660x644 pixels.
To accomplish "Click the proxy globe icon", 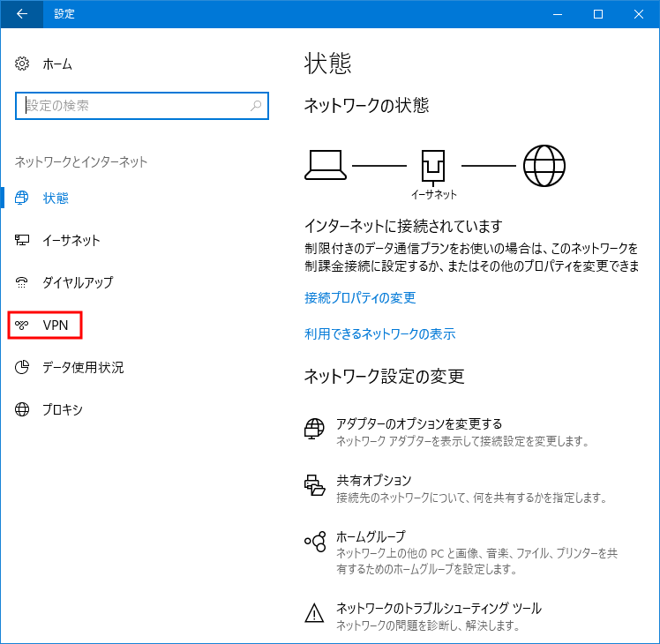I will 23,410.
